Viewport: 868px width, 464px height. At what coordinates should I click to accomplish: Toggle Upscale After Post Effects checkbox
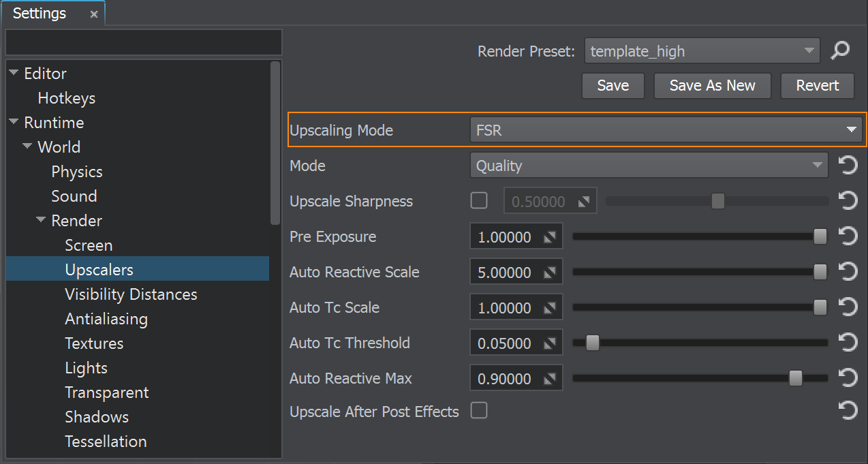[479, 410]
